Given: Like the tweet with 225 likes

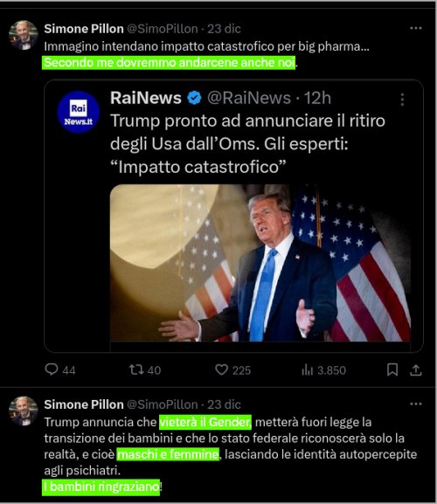Looking at the screenshot, I should [221, 369].
